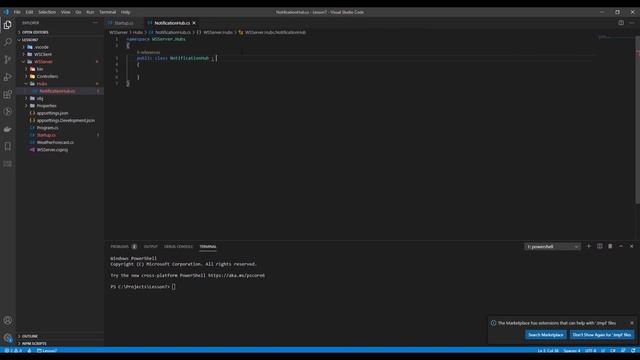The height and width of the screenshot is (360, 640).
Task: Open the Search view in activity bar
Action: [8, 42]
